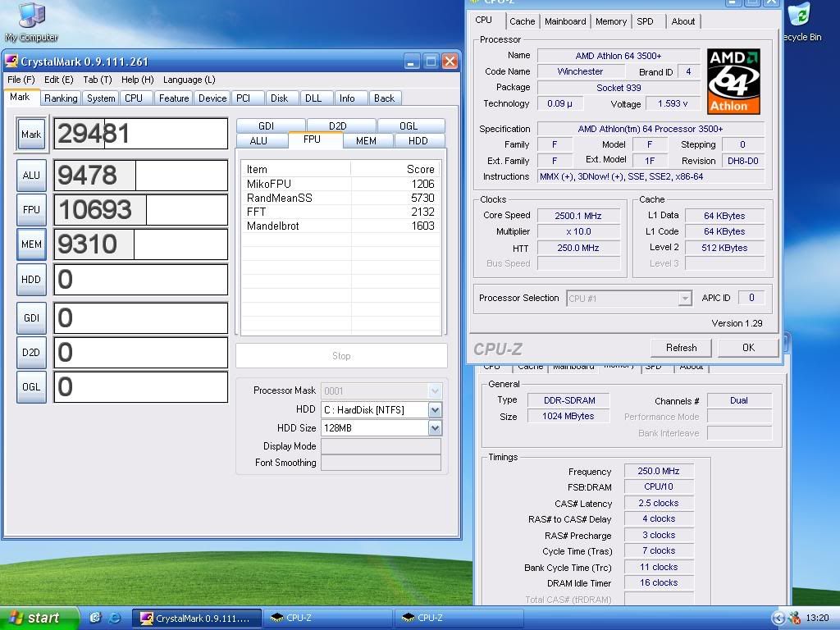Switch to the Ranking tab
The image size is (840, 630).
pos(61,98)
